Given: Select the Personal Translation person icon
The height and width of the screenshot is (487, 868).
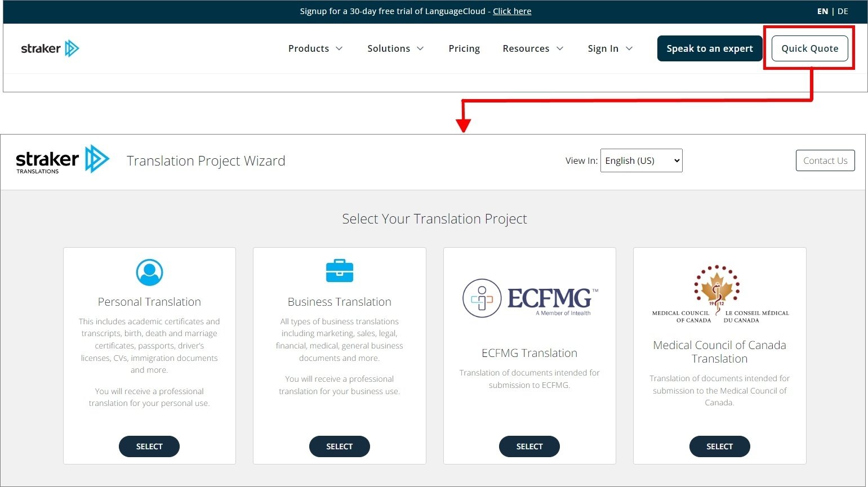Looking at the screenshot, I should coord(149,272).
